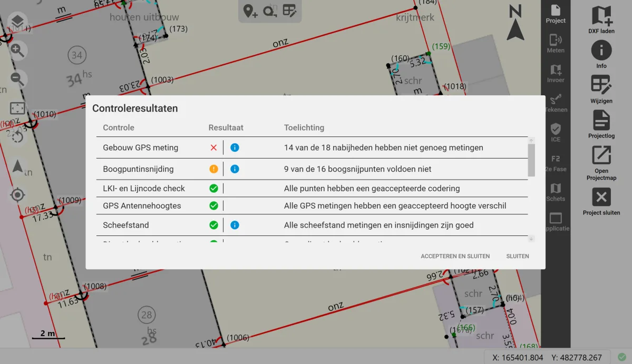632x364 pixels.
Task: Click green status check in status bar
Action: (x=622, y=357)
